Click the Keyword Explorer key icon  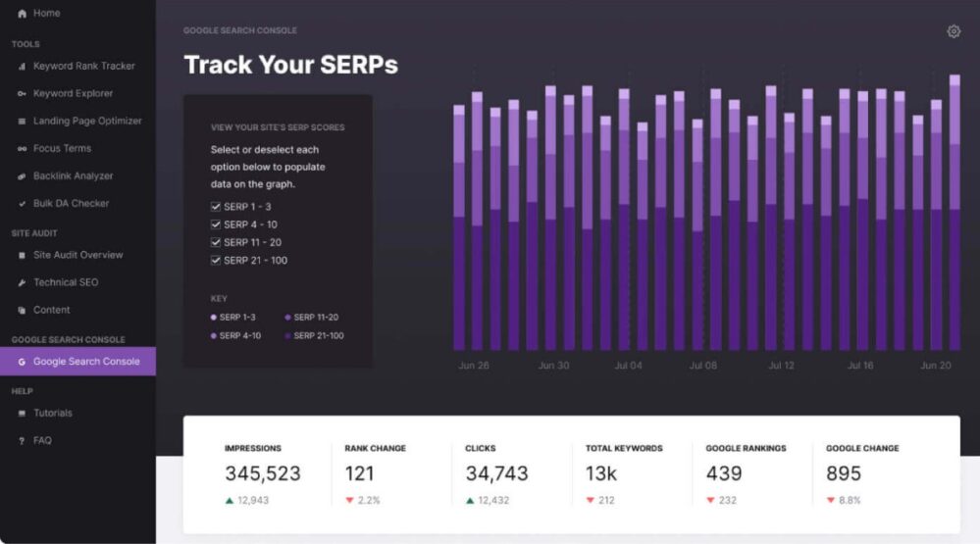(x=22, y=94)
